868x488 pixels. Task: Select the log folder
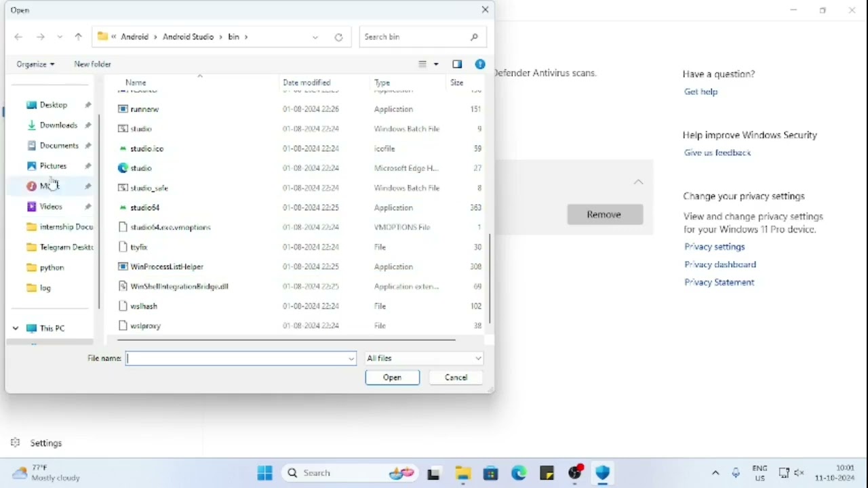point(45,288)
